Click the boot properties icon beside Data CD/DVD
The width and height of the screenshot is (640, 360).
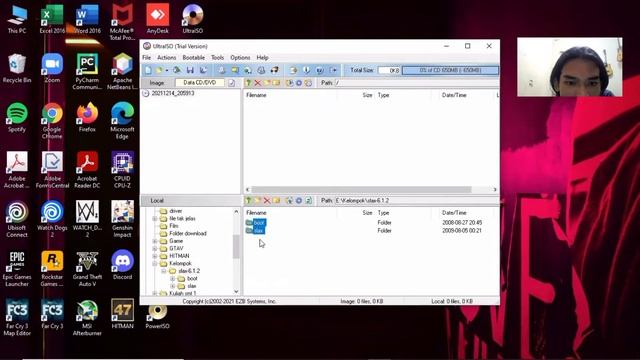[231, 83]
